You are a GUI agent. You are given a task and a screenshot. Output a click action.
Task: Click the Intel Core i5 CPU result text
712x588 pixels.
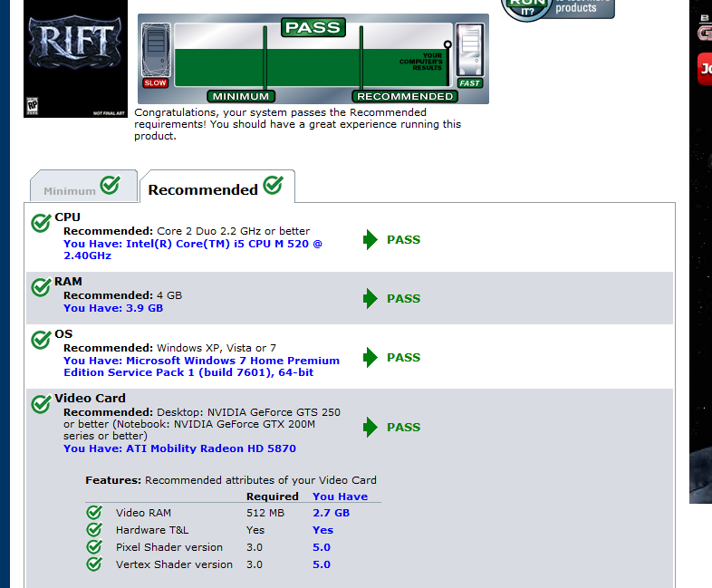tap(192, 249)
